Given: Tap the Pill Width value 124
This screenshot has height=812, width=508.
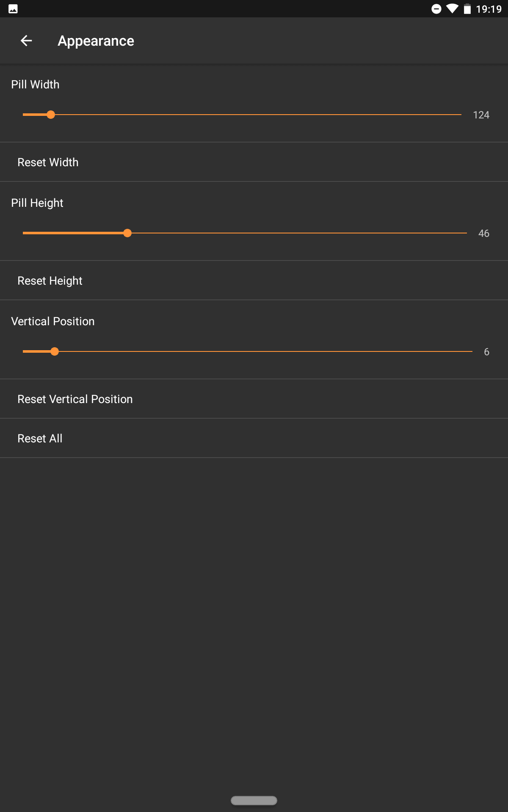Looking at the screenshot, I should click(x=481, y=115).
